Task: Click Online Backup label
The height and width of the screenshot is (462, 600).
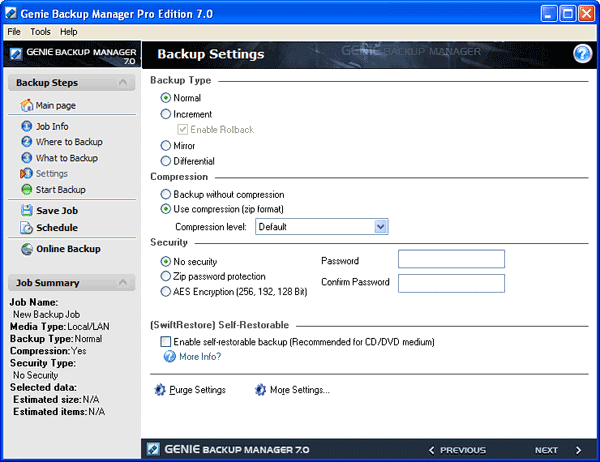Action: (68, 249)
